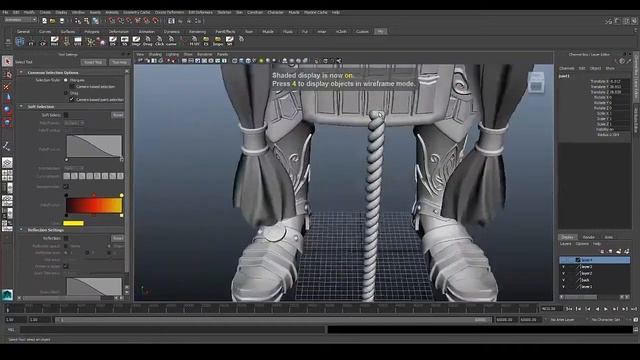Toggle Camera based paint selection checkbox
The image size is (640, 360).
72,99
